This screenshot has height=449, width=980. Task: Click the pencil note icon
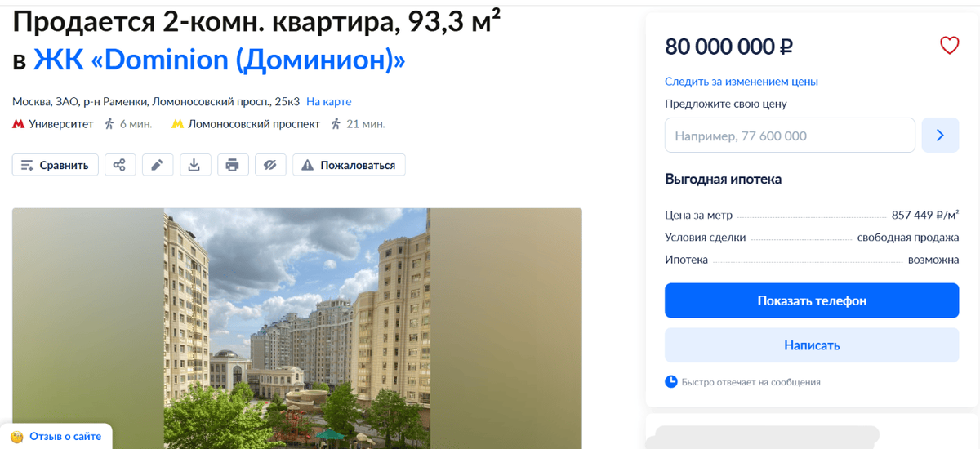coord(158,165)
